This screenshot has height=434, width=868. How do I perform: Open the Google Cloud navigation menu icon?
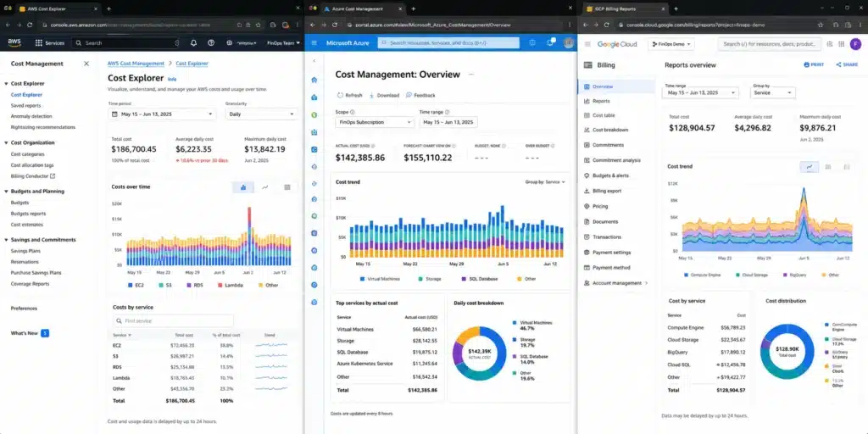click(587, 44)
